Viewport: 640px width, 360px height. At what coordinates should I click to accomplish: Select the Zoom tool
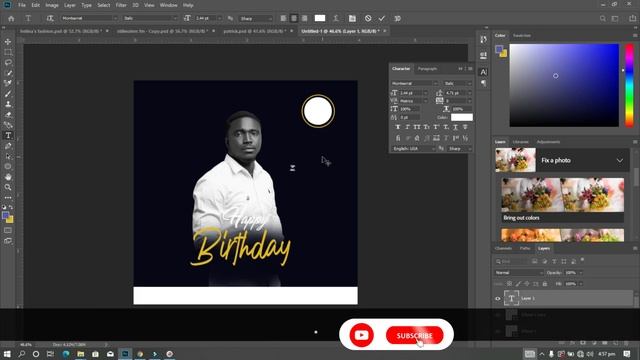coord(8,187)
